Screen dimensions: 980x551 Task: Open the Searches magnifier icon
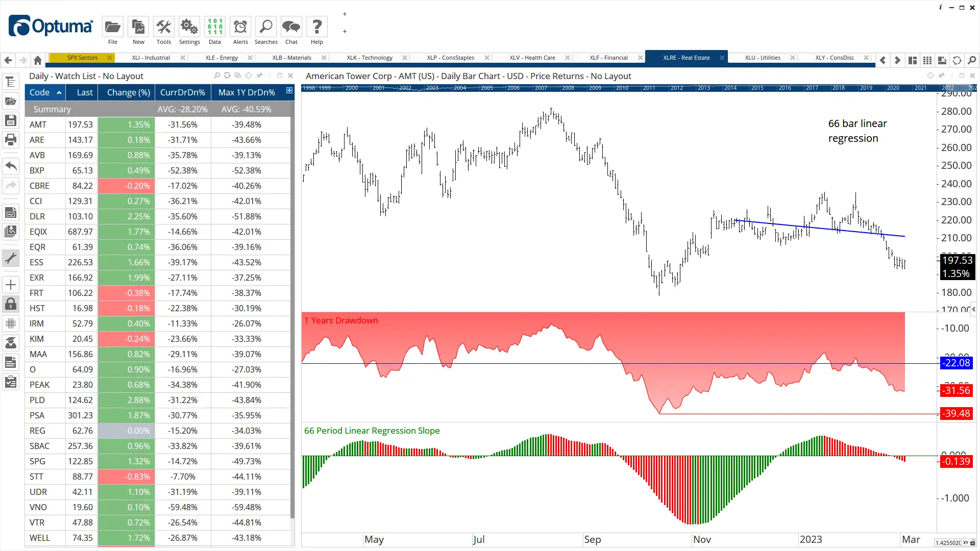[x=266, y=27]
